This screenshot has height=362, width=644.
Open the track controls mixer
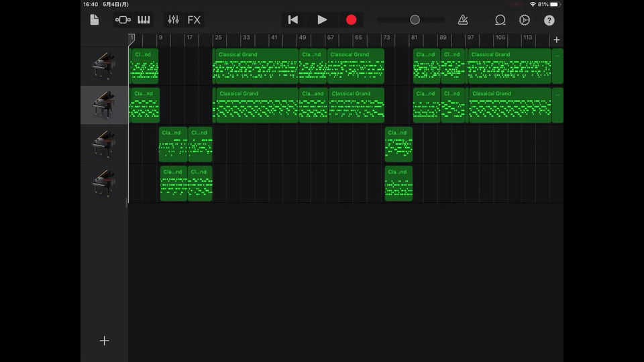click(174, 20)
